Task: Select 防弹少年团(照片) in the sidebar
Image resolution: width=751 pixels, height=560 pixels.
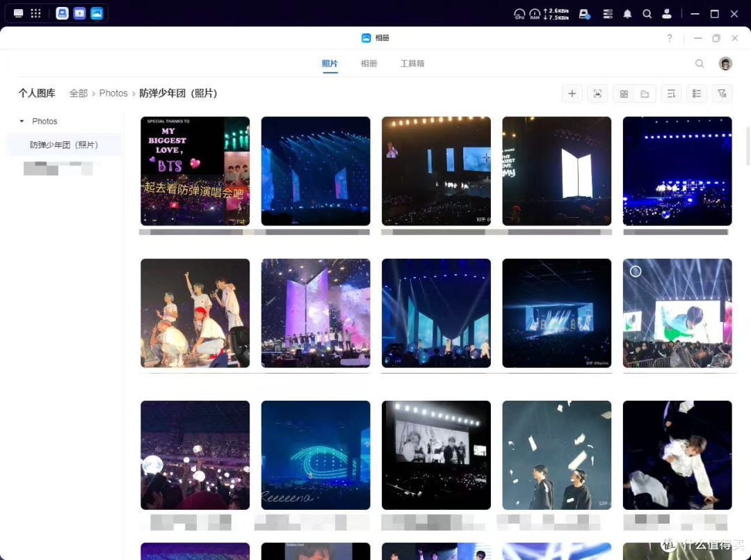Action: (64, 145)
